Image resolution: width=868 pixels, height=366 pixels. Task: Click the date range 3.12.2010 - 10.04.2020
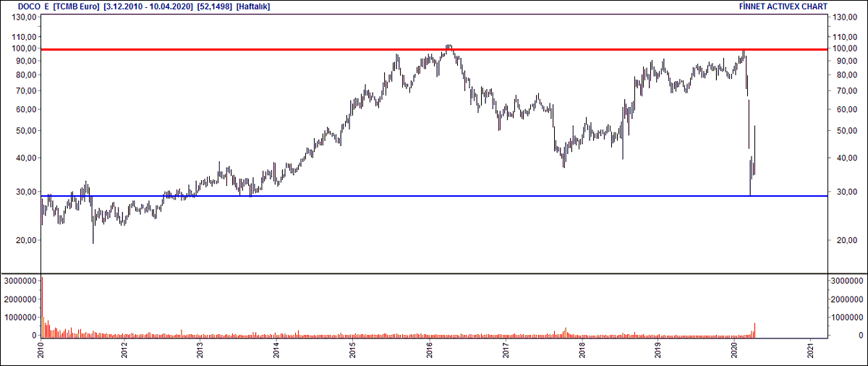click(149, 6)
